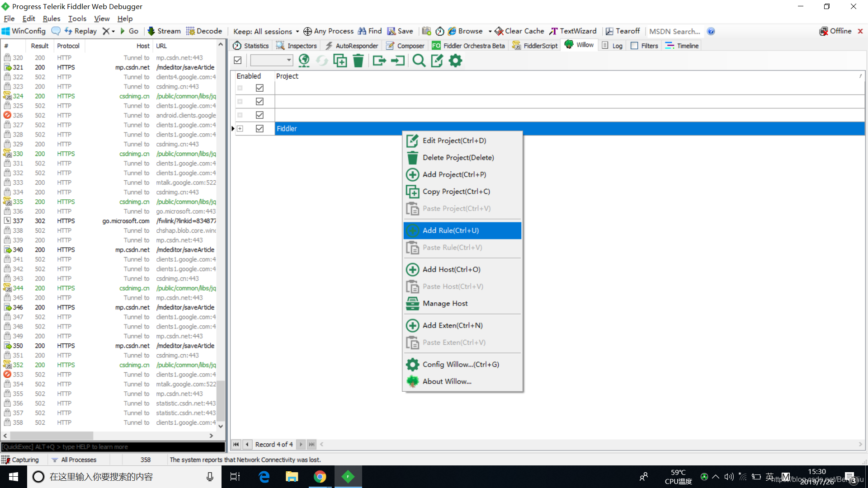
Task: Click the import arrow icon in Willow toolbar
Action: tap(398, 61)
